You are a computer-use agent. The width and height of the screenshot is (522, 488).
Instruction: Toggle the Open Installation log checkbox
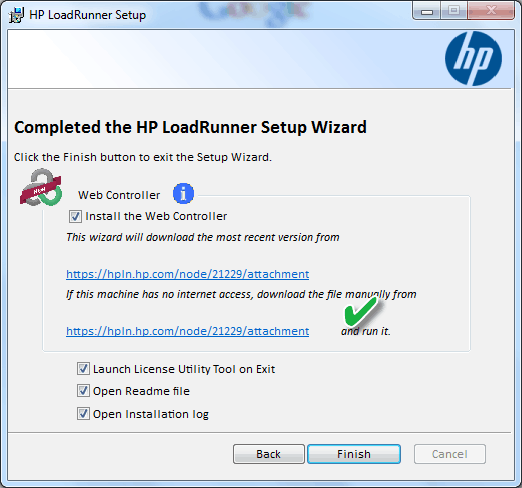coord(83,414)
